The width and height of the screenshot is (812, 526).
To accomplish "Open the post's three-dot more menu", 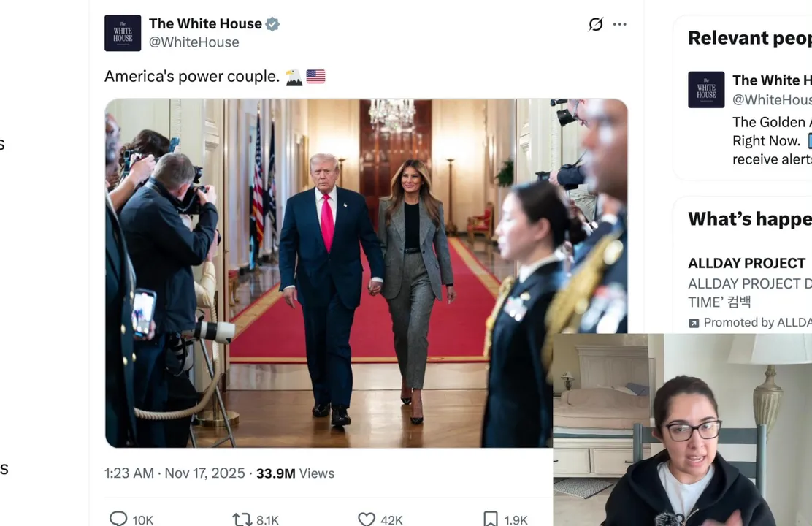I will tap(619, 24).
